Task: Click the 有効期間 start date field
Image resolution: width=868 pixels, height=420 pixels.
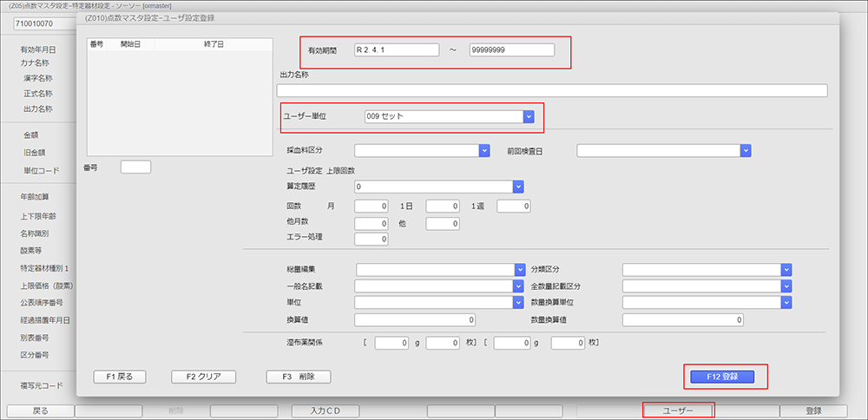Action: pyautogui.click(x=396, y=50)
